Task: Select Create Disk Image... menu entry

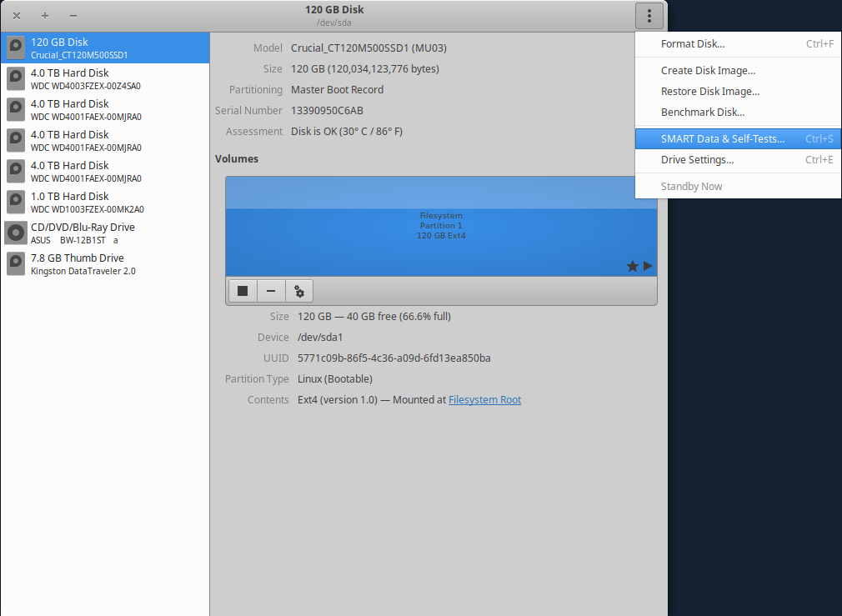Action: (708, 71)
